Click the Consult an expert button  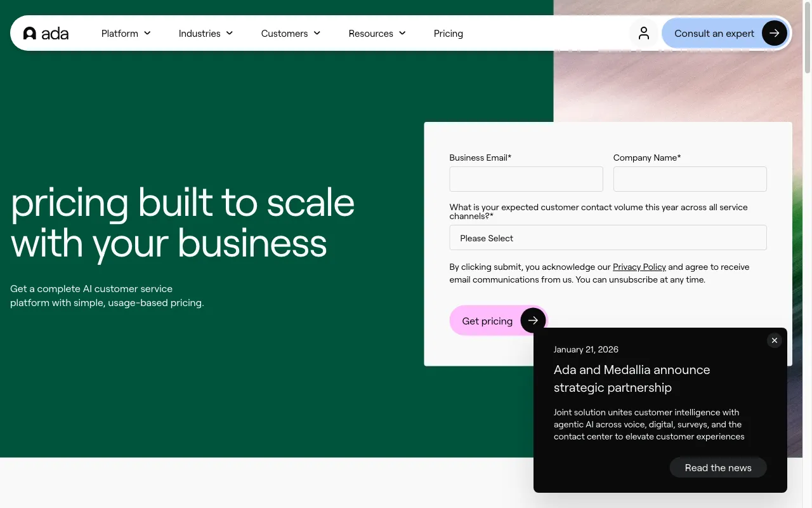click(726, 33)
